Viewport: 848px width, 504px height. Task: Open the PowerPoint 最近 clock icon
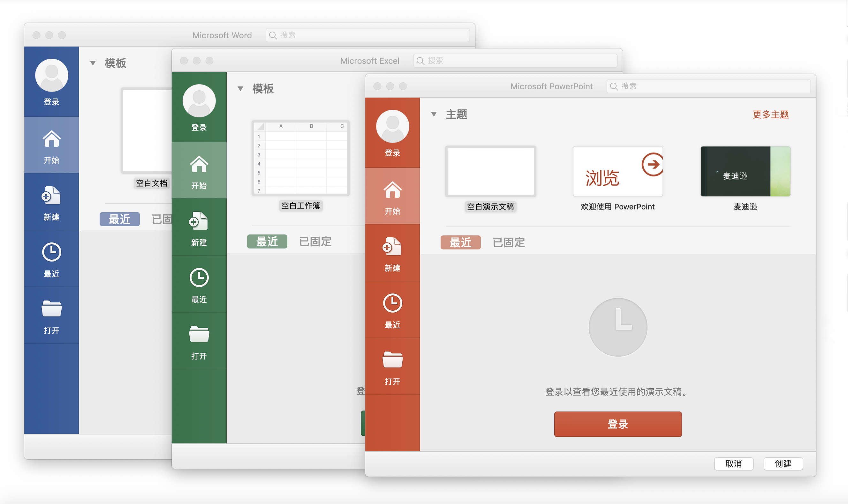[x=393, y=303]
